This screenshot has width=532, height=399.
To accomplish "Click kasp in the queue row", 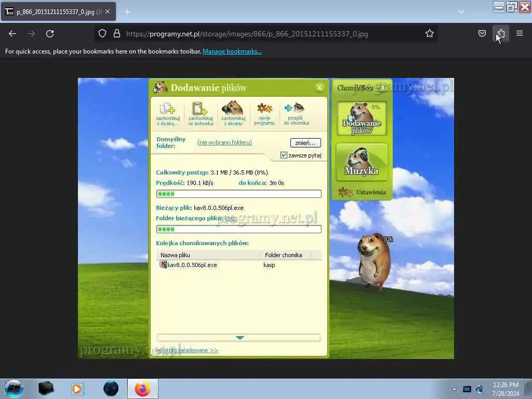I will click(270, 265).
